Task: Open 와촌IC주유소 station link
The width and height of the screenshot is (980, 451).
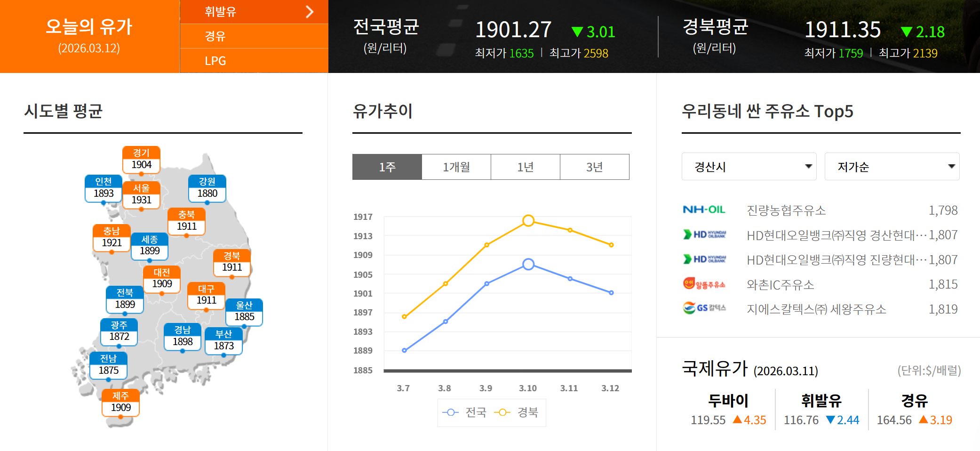Action: 781,284
